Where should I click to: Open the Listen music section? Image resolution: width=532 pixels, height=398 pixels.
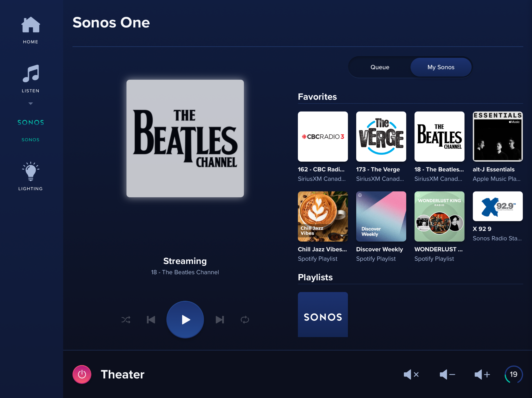(30, 74)
